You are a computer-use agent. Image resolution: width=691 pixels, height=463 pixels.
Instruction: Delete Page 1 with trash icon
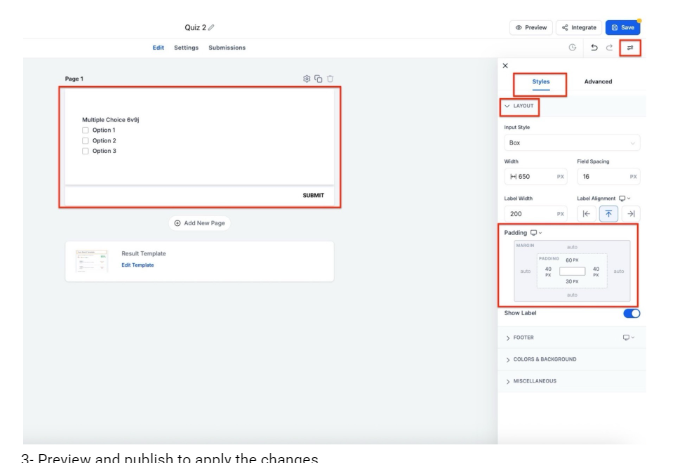pos(330,79)
